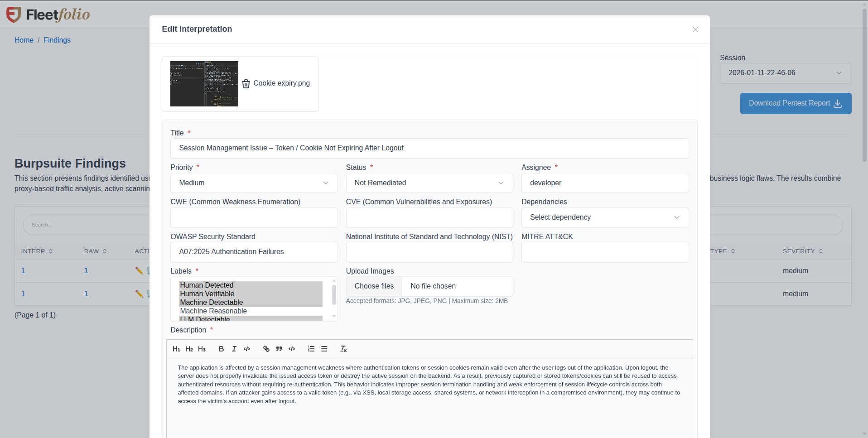Open the Select dependency dropdown

click(604, 217)
